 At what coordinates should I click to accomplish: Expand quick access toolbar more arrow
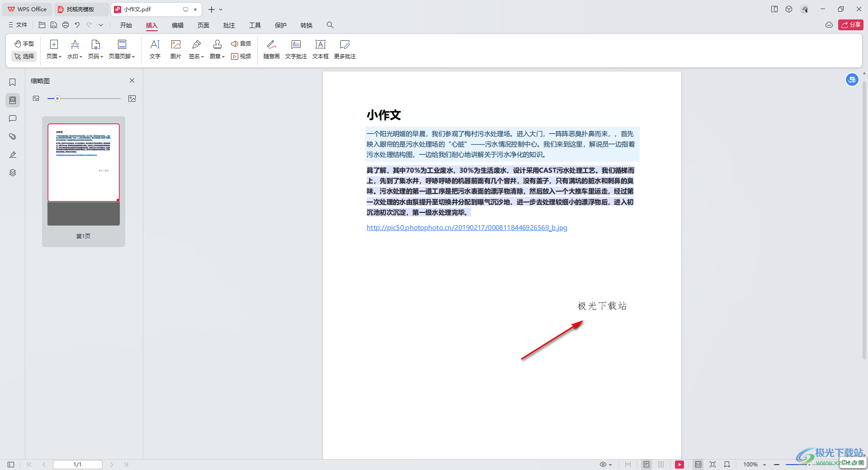[101, 25]
